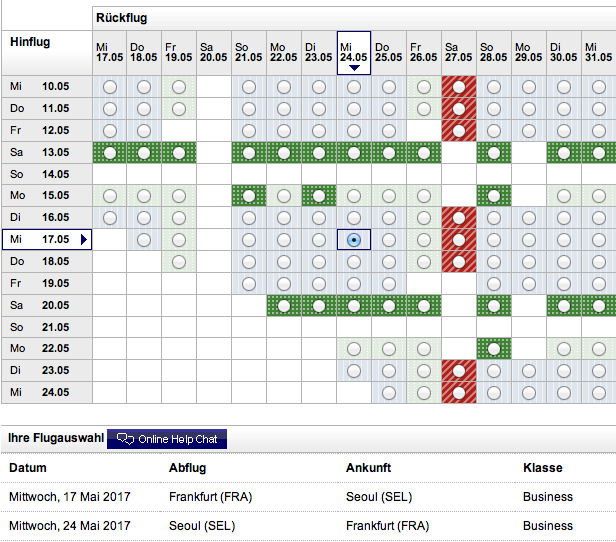The image size is (616, 542).
Task: Choose outbound Mo 15.05 with return So 21.05
Action: point(249,196)
